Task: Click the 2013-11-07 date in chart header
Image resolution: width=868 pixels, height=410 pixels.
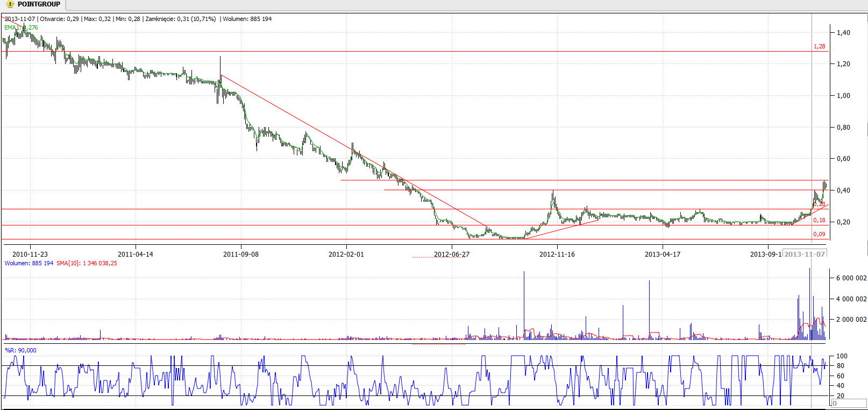Action: (20, 19)
